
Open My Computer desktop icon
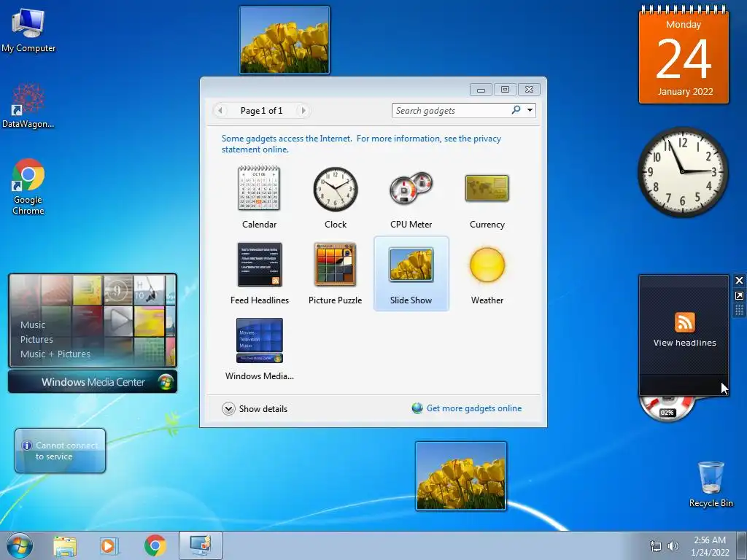tap(28, 30)
